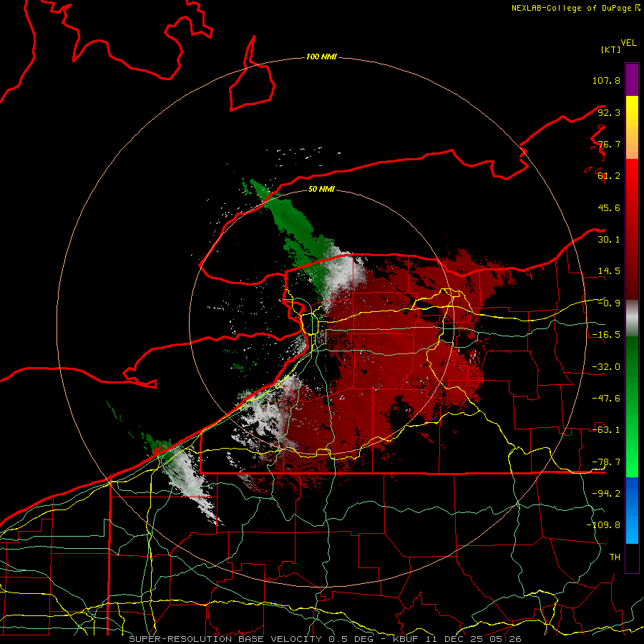
Task: Click the yellow segment of color bar
Action: point(632,127)
